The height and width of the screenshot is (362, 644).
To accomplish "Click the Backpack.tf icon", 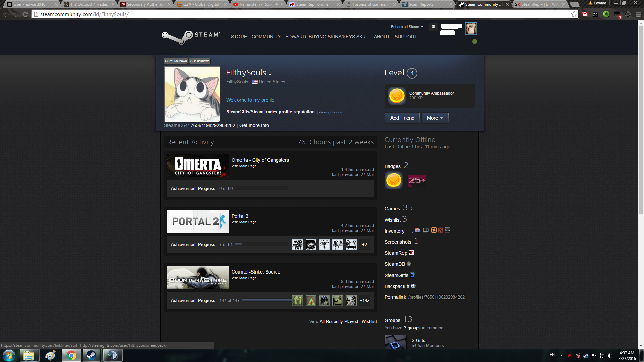I will click(413, 286).
